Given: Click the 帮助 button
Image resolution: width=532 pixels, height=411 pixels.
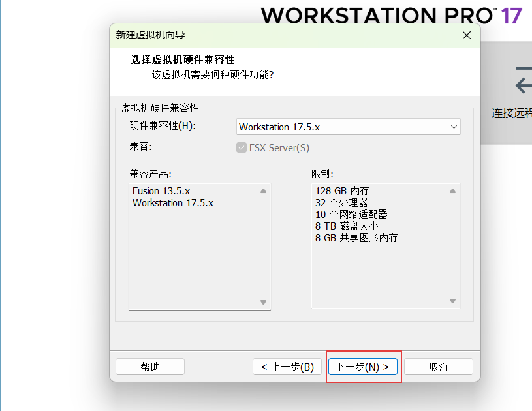Looking at the screenshot, I should click(150, 367).
